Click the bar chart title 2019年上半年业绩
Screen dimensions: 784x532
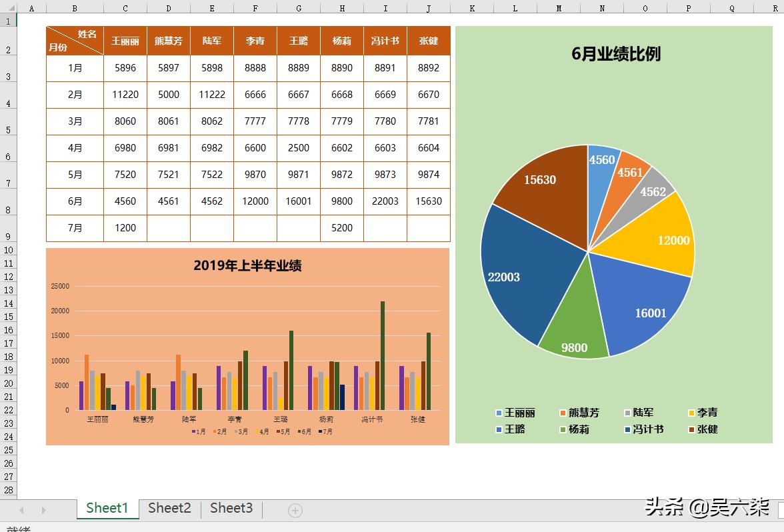[248, 265]
